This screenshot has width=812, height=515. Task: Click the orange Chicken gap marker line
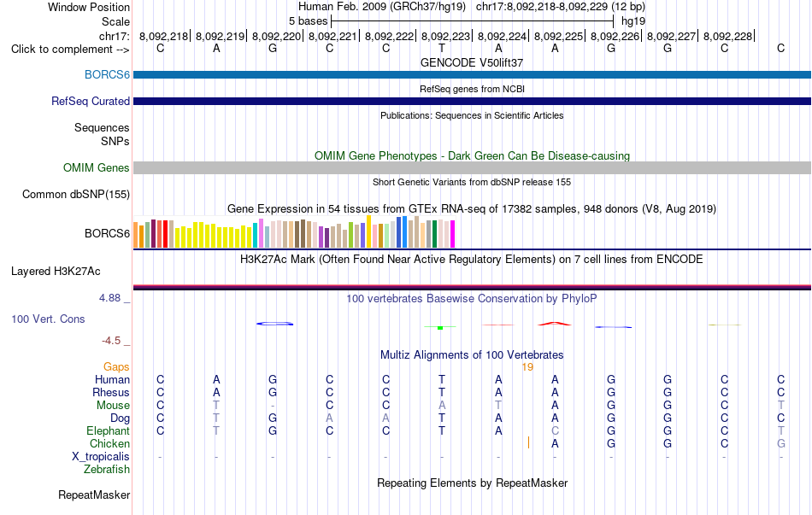[528, 442]
